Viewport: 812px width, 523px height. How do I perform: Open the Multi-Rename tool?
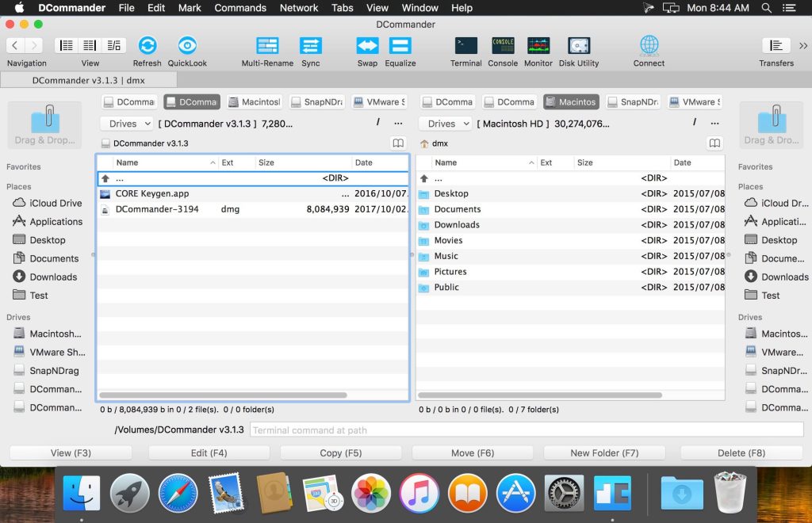[267, 45]
